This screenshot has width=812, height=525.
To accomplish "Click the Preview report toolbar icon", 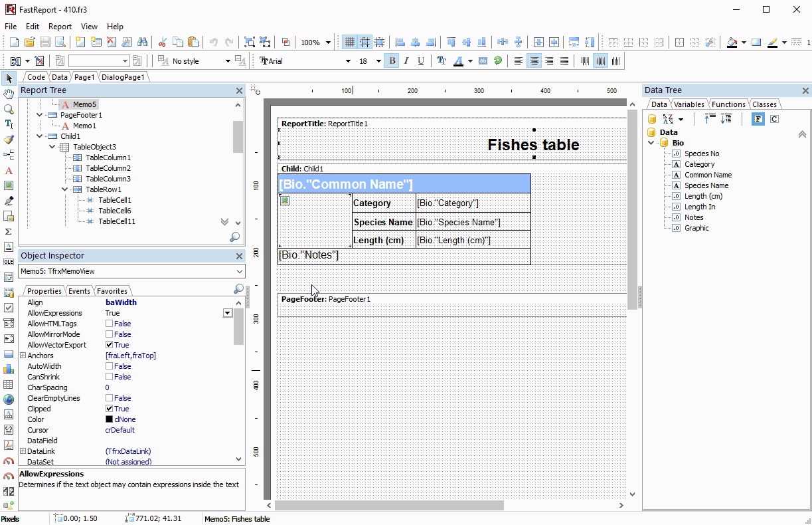I will pos(60,43).
